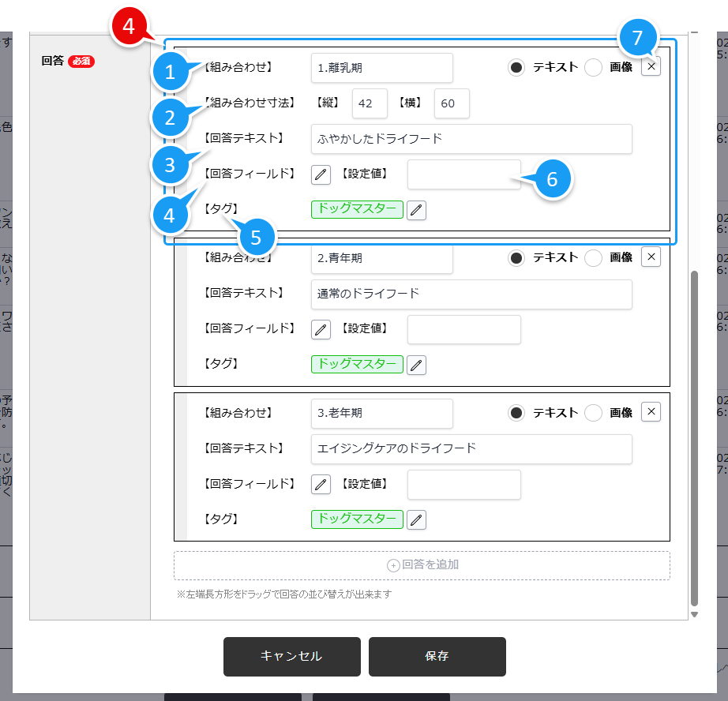728x701 pixels.
Task: Select the 画像 radio option for 1.離乳期
Action: pyautogui.click(x=593, y=67)
